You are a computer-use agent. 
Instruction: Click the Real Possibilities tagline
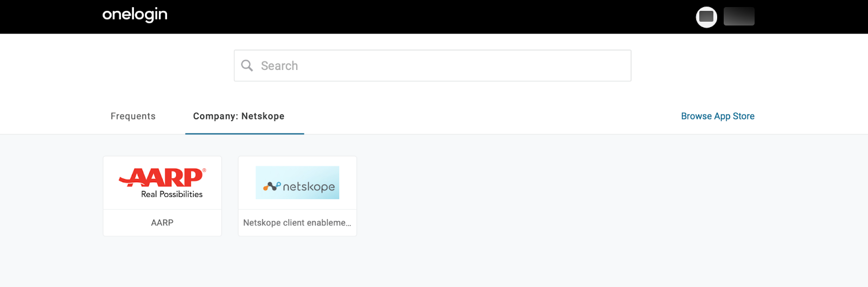click(x=172, y=194)
